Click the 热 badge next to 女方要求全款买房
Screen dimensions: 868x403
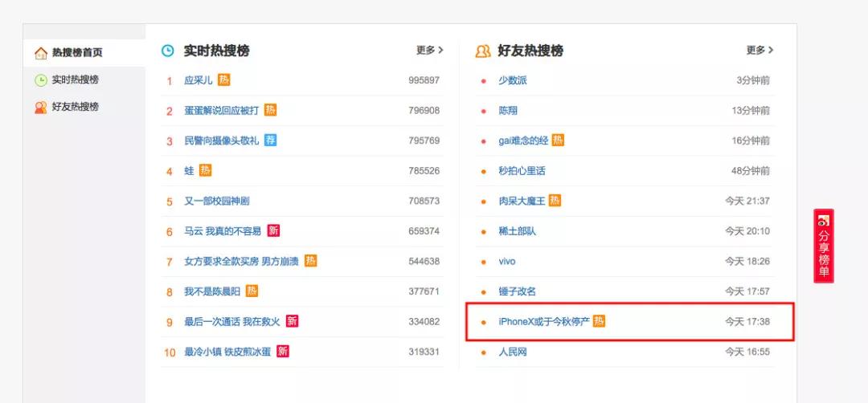click(310, 260)
